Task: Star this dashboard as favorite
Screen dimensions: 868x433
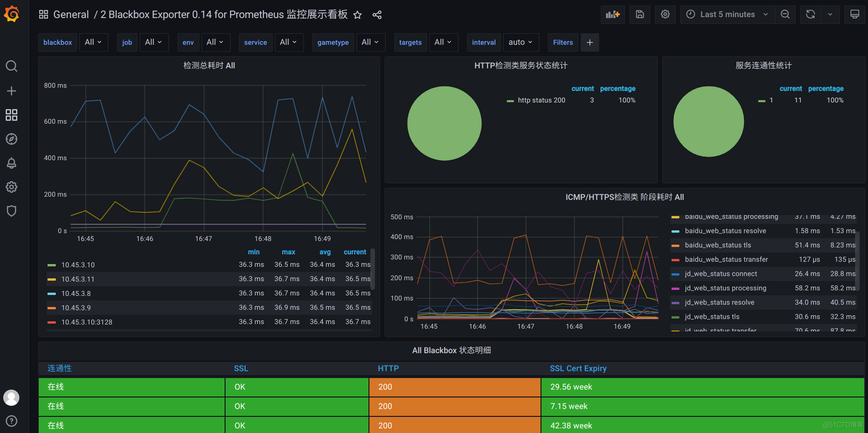Action: pyautogui.click(x=357, y=15)
